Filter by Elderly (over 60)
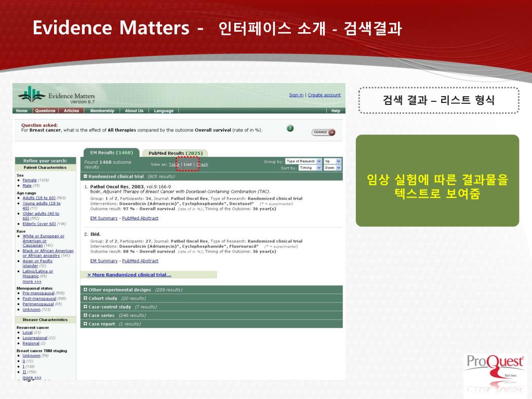 click(x=39, y=224)
